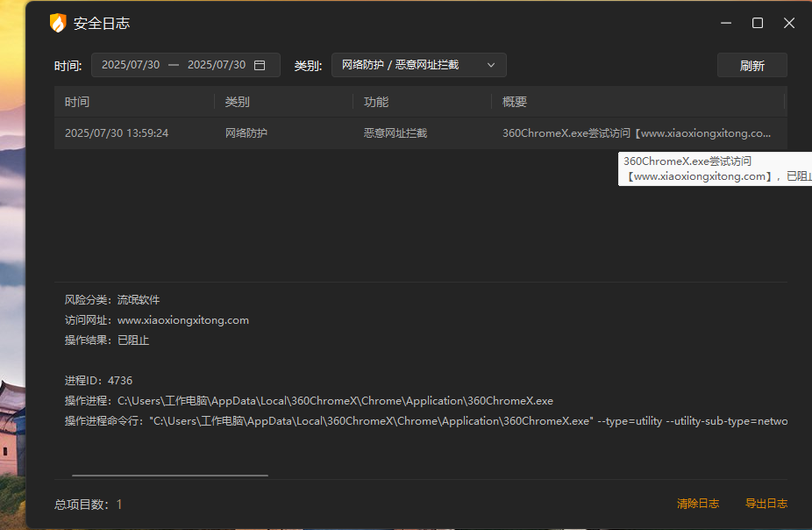Click the 导出日志 export log link
This screenshot has height=530, width=812.
coord(766,504)
